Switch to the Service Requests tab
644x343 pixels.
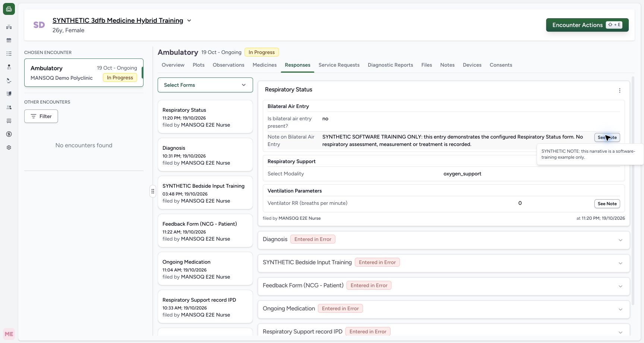click(339, 65)
